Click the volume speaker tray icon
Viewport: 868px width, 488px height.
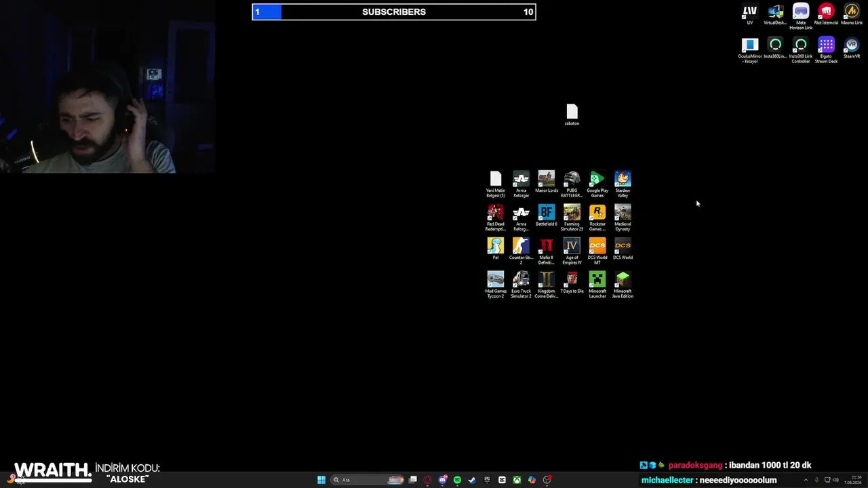click(x=835, y=480)
